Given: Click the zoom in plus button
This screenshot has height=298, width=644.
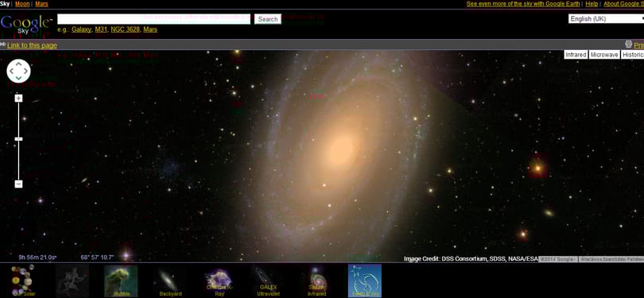Looking at the screenshot, I should click(18, 99).
